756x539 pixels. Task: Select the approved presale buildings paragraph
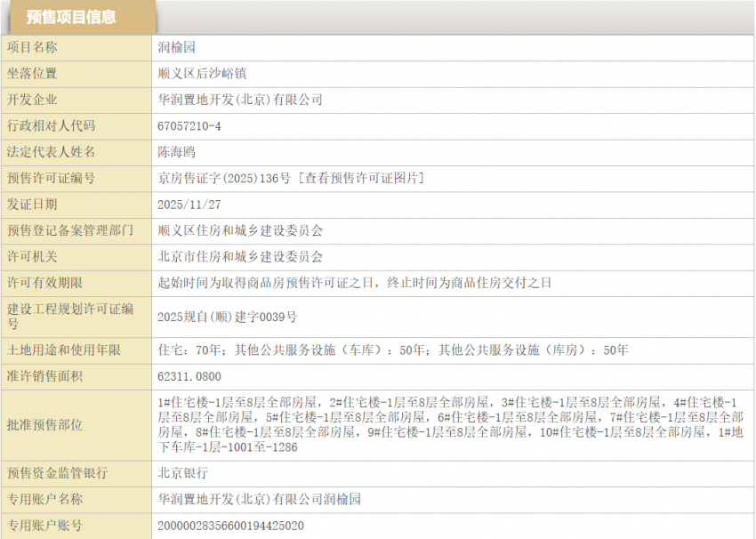[450, 425]
